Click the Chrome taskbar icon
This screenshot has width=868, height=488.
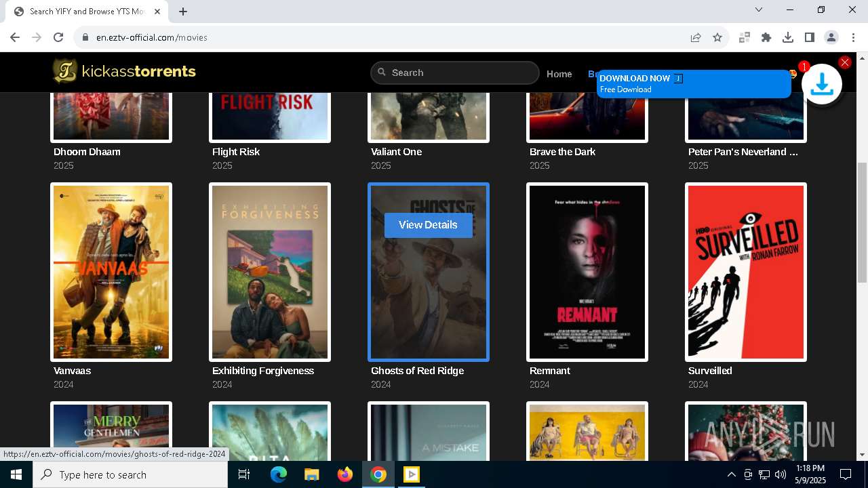(378, 474)
